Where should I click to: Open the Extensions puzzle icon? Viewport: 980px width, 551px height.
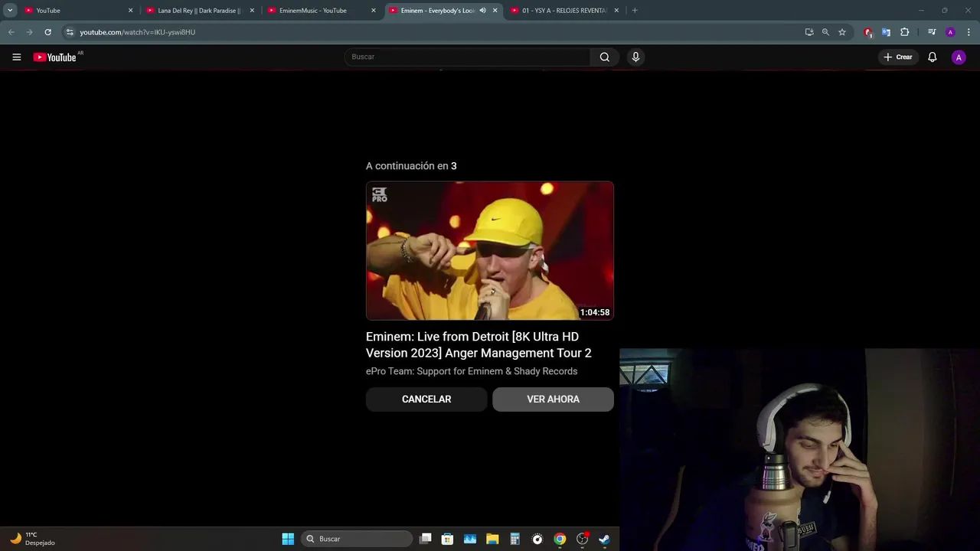point(904,32)
